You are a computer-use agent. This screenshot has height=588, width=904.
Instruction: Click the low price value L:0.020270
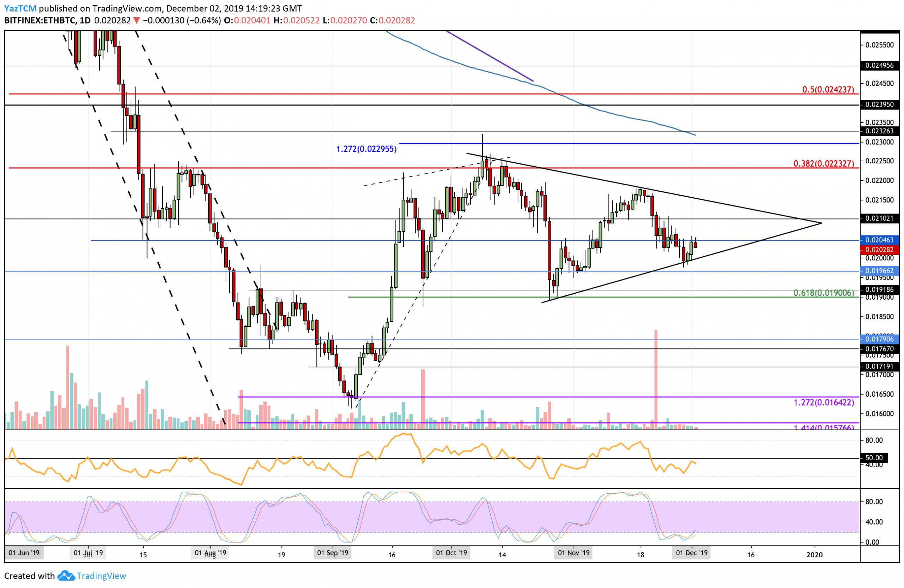pyautogui.click(x=345, y=20)
